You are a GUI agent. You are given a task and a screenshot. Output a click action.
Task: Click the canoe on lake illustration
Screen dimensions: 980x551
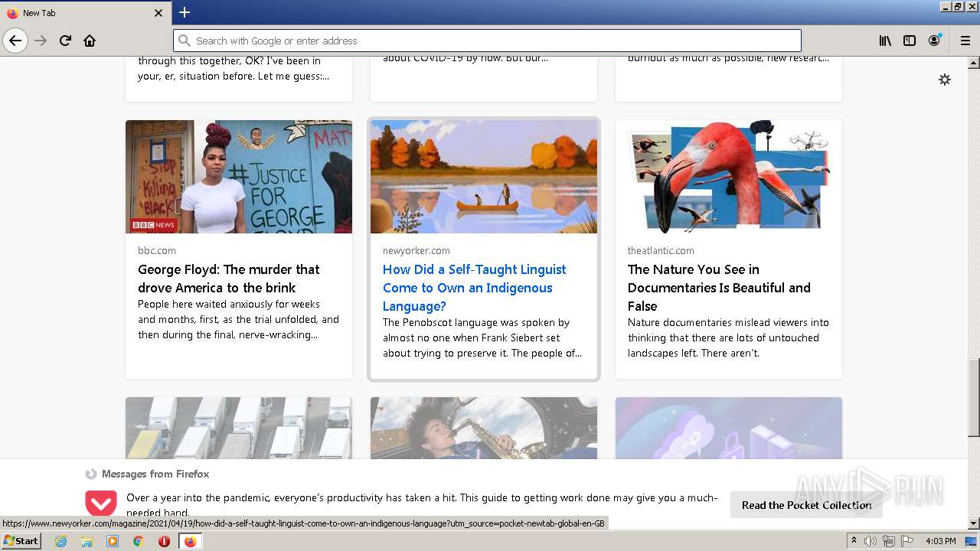(484, 177)
